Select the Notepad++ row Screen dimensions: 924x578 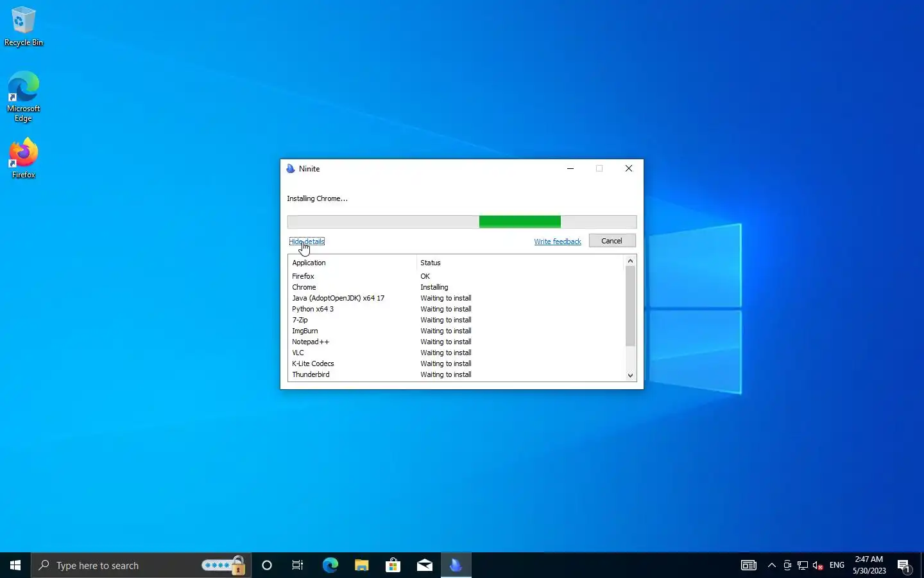pos(456,342)
